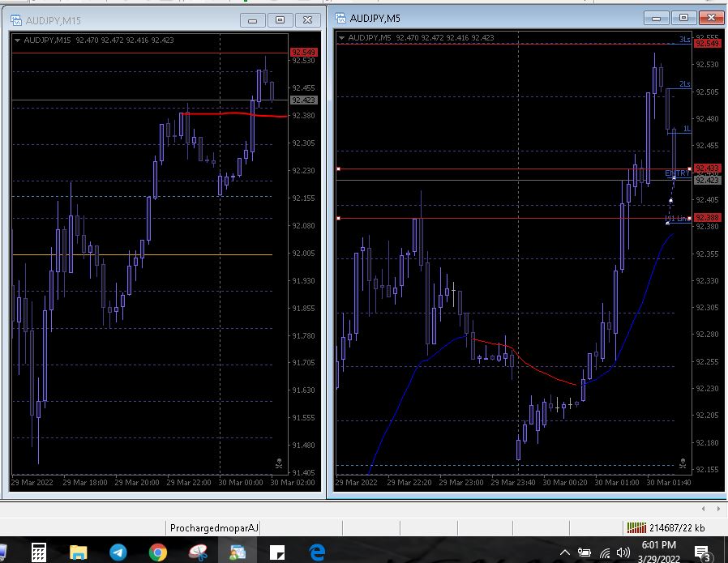The width and height of the screenshot is (728, 563).
Task: Open Calculator from the taskbar
Action: [39, 552]
